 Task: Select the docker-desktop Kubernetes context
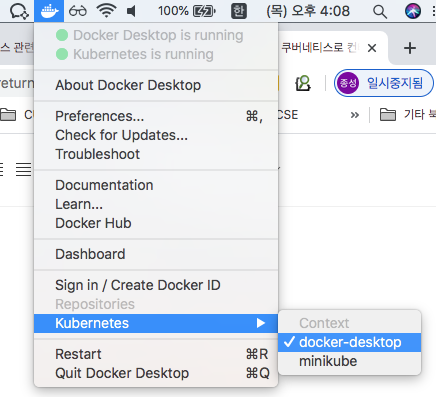pos(350,342)
